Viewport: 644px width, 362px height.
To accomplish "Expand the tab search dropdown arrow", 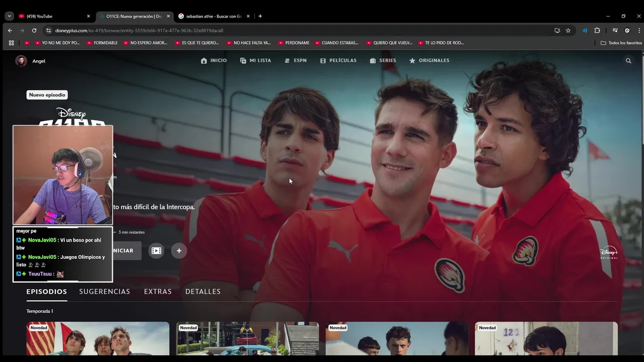I will pos(9,16).
